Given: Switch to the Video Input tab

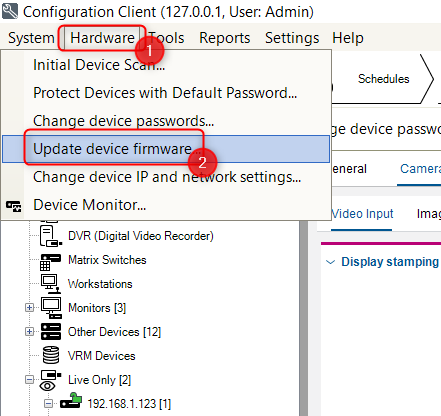Looking at the screenshot, I should 362,214.
